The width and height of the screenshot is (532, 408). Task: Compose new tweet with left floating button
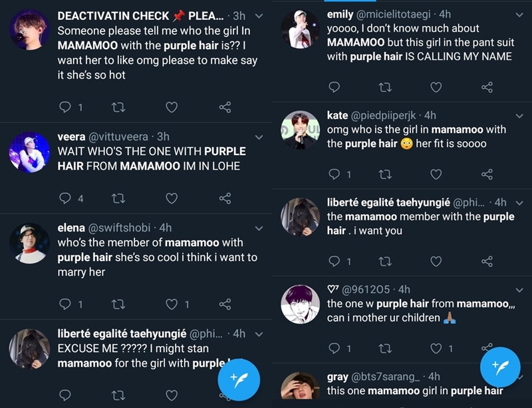coord(238,380)
